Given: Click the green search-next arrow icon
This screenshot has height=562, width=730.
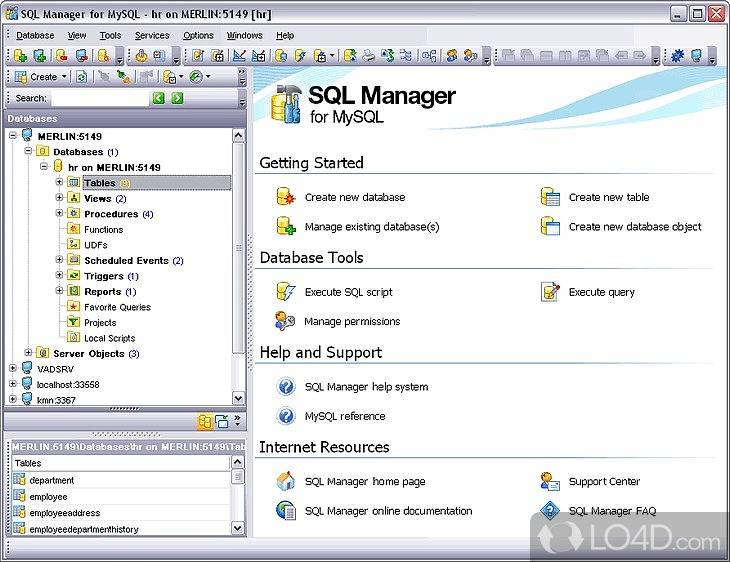Looking at the screenshot, I should click(177, 98).
